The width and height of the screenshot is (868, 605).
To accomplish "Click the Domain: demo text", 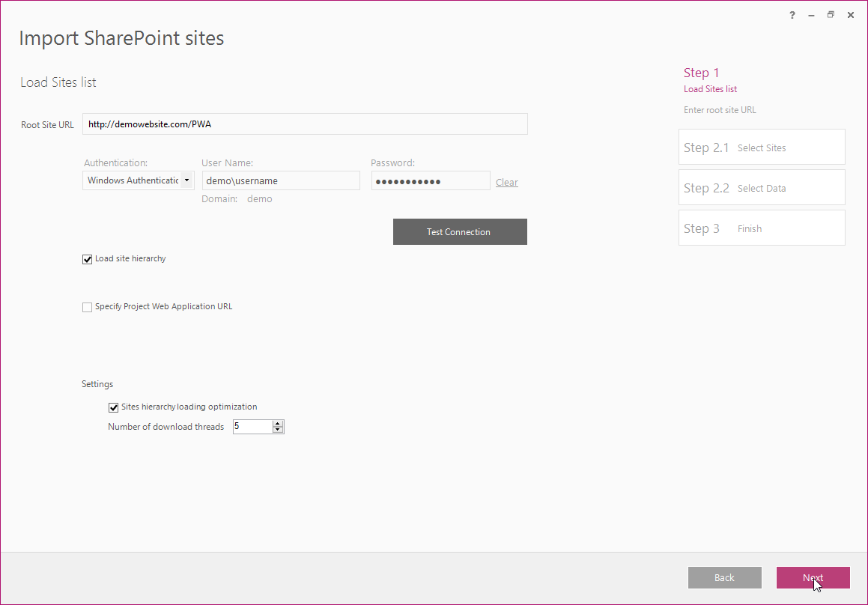I will [237, 198].
